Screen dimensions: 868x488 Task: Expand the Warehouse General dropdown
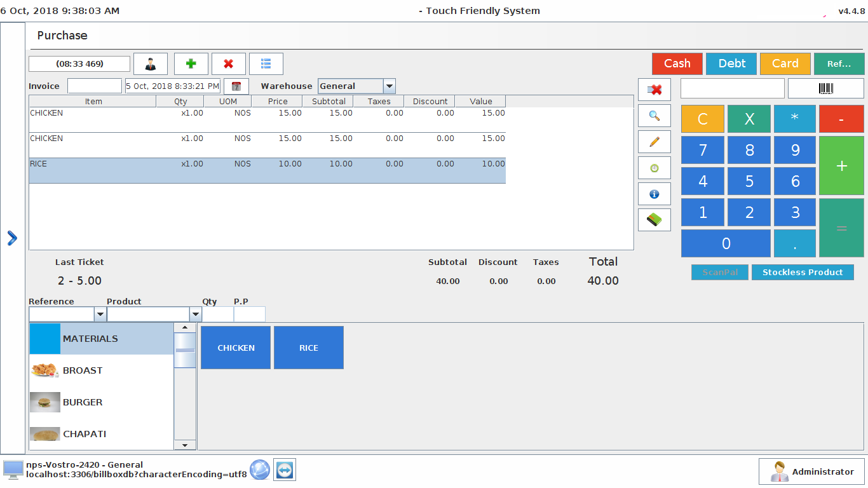coord(390,86)
